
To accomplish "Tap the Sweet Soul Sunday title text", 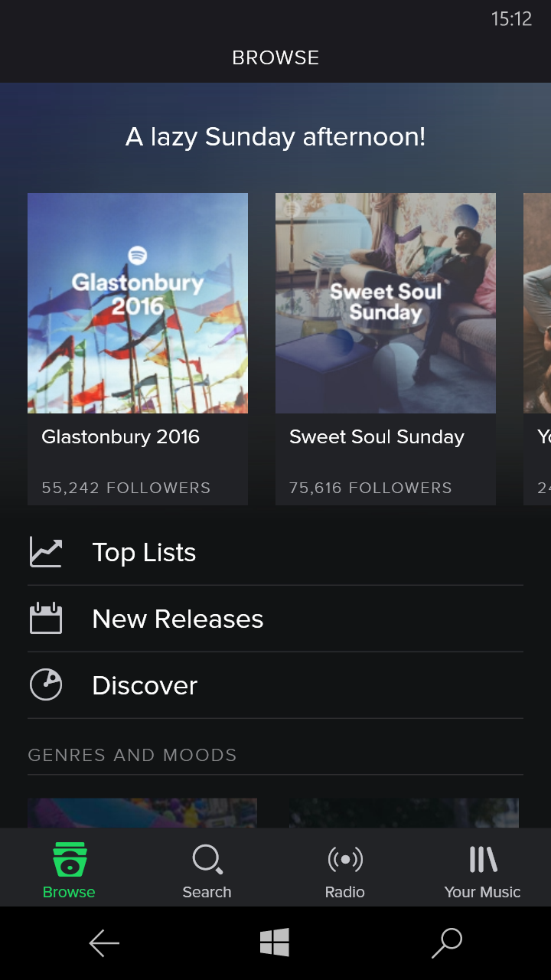I will coord(377,437).
